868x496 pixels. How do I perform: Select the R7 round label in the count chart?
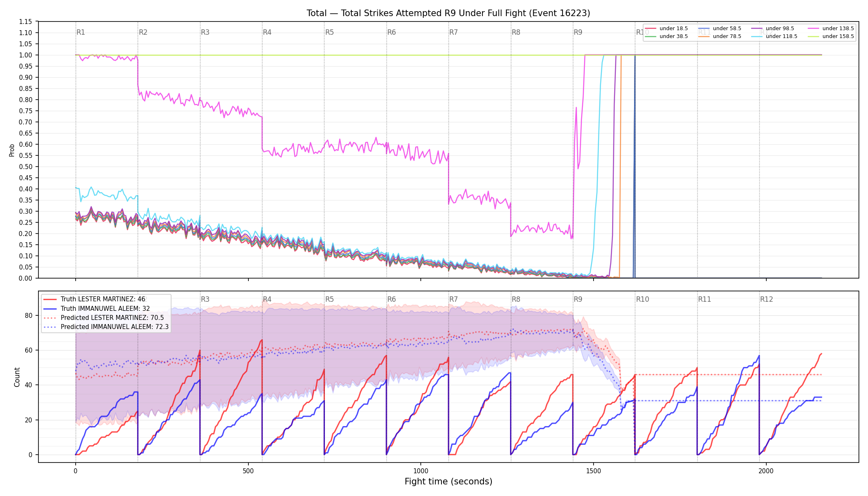click(x=454, y=299)
